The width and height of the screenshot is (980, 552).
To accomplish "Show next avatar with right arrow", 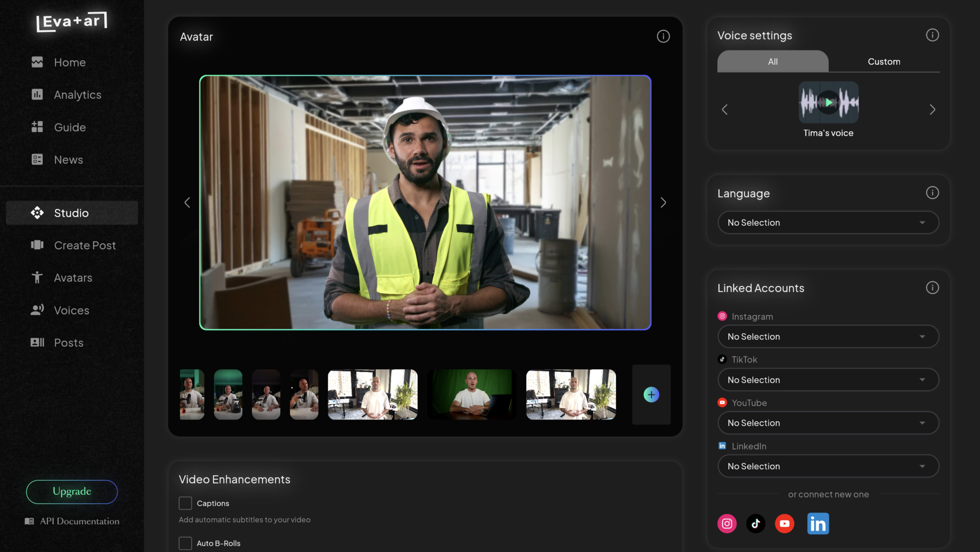I will [x=663, y=202].
